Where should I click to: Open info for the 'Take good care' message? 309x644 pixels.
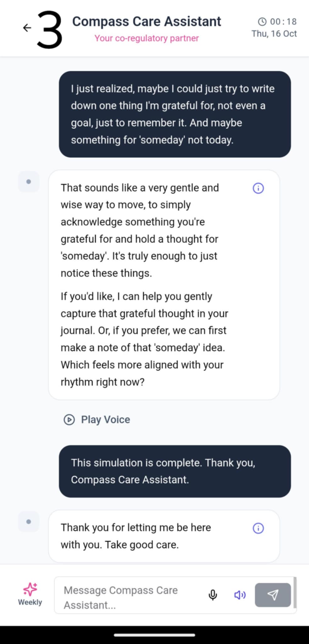click(258, 528)
